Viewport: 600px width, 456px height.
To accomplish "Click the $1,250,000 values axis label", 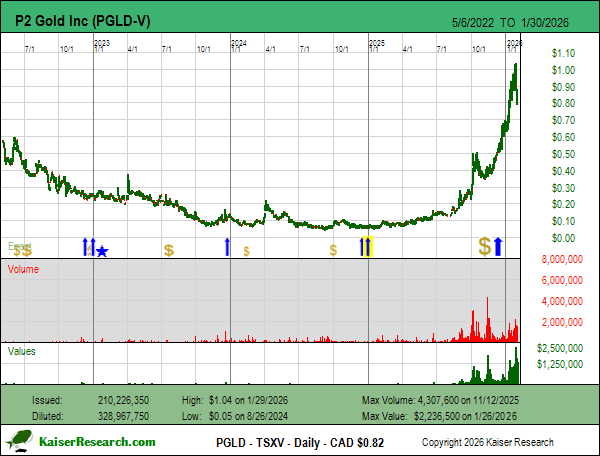I will [560, 364].
